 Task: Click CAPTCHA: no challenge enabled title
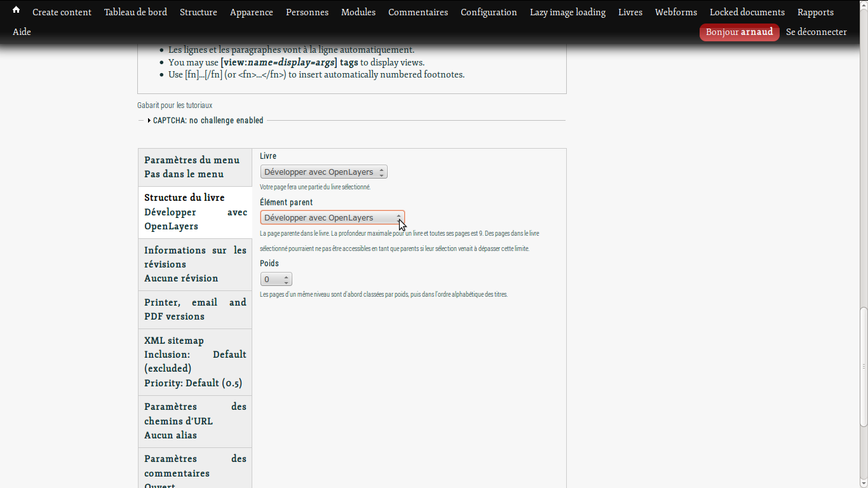[208, 121]
